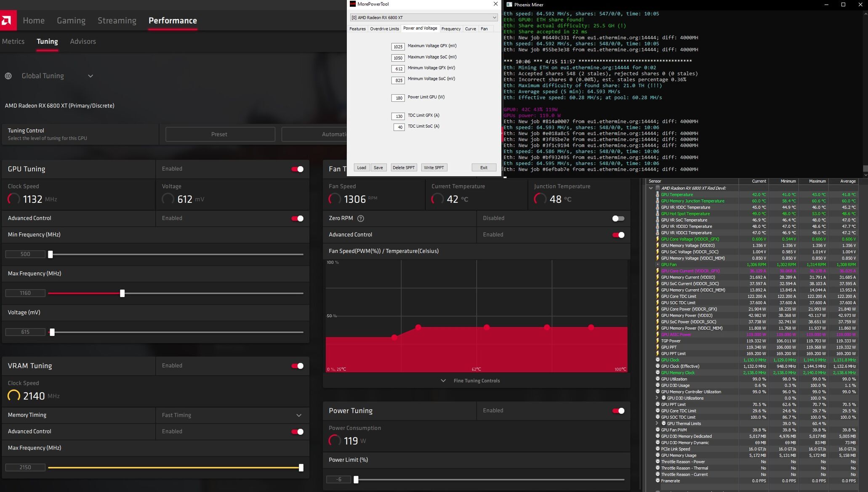The image size is (868, 492).
Task: Click the GPU Hot Spot Temperature thermometer icon
Action: [658, 214]
